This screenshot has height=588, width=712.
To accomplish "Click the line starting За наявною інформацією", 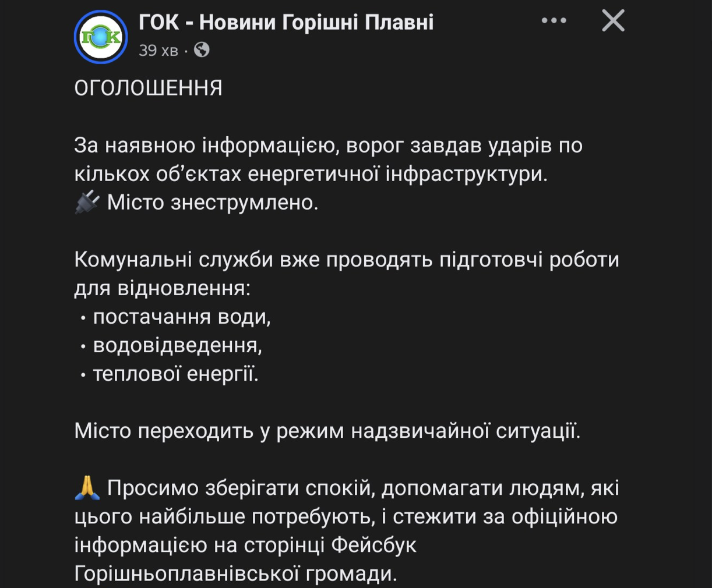I will [328, 146].
